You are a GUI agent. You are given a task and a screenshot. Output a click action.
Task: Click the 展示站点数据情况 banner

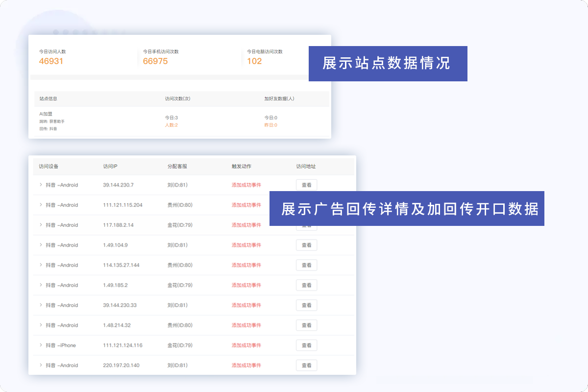(x=388, y=64)
